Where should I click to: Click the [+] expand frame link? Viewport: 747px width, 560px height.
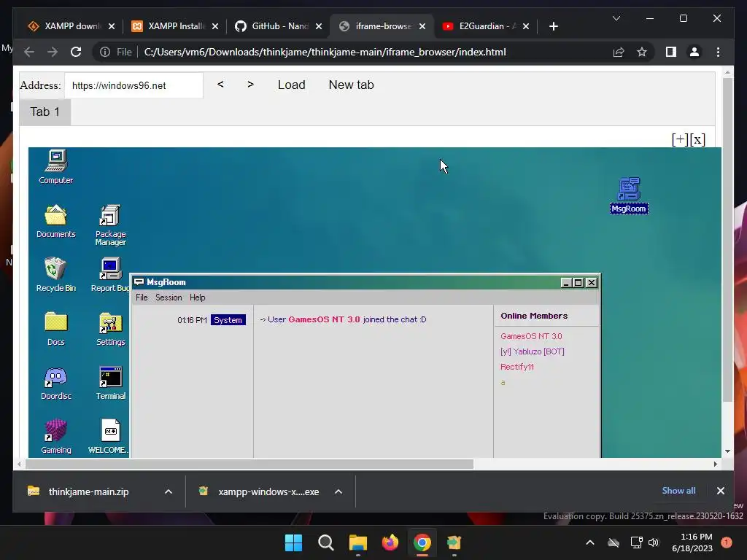[x=680, y=139]
